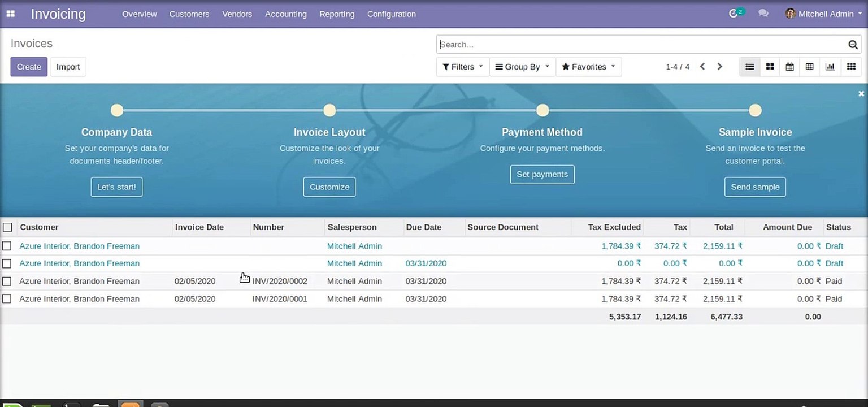Expand the Group By dropdown
Screen dimensions: 868x407
tap(522, 67)
